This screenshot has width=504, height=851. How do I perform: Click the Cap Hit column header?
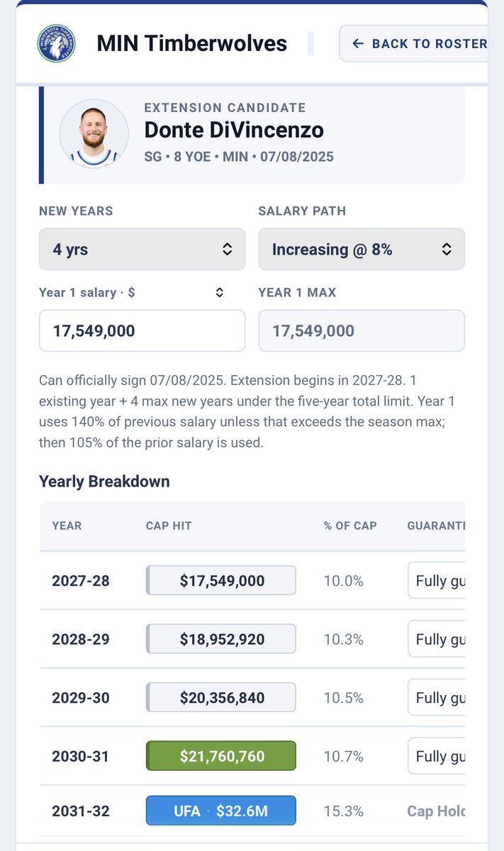(169, 526)
